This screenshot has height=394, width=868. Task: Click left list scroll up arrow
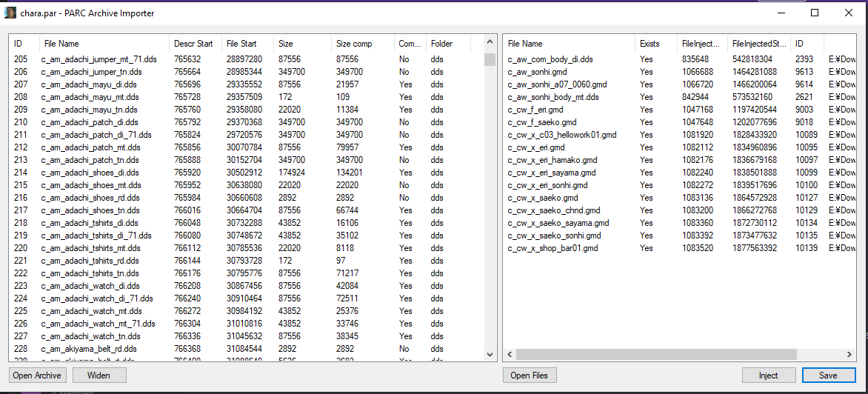pyautogui.click(x=490, y=42)
